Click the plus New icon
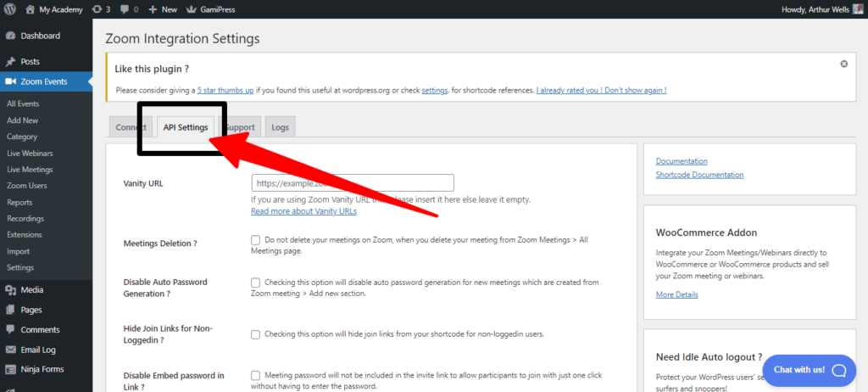Viewport: 868px width, 392px height. click(x=153, y=9)
